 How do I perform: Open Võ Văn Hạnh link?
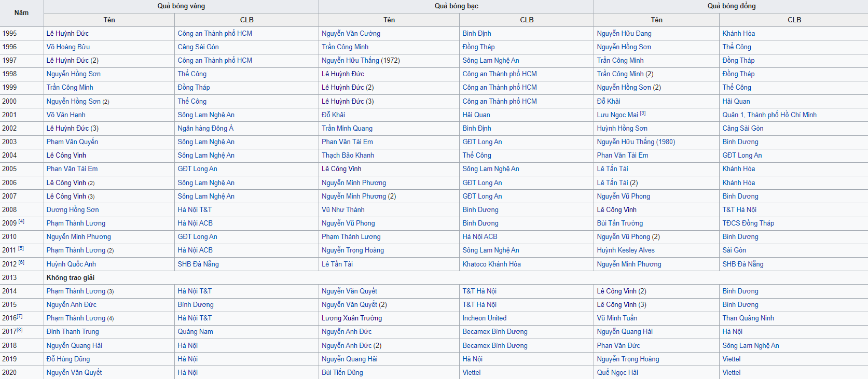(66, 115)
